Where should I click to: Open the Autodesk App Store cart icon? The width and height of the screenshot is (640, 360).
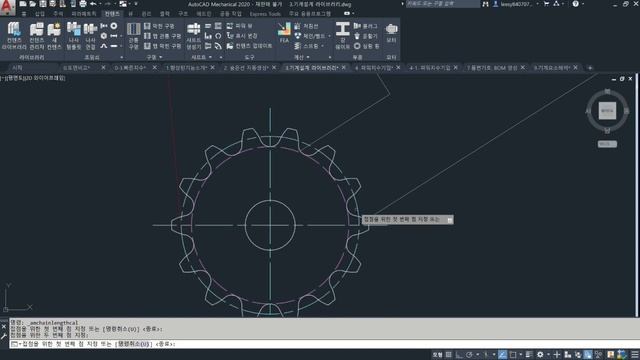[547, 4]
